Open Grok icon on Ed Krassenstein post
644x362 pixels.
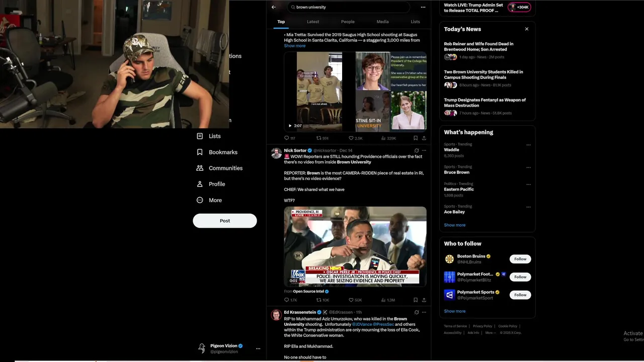417,312
